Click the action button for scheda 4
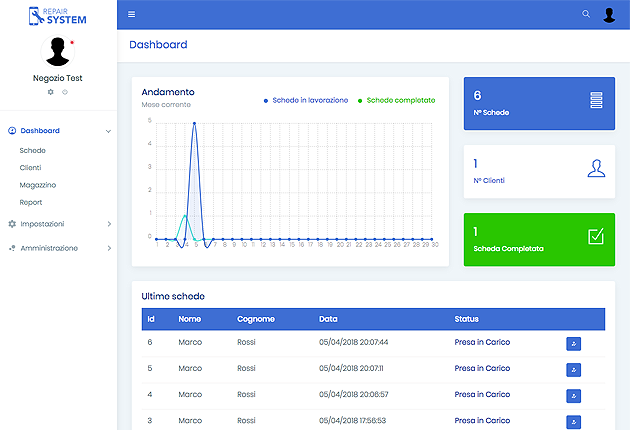The height and width of the screenshot is (430, 630). click(573, 395)
